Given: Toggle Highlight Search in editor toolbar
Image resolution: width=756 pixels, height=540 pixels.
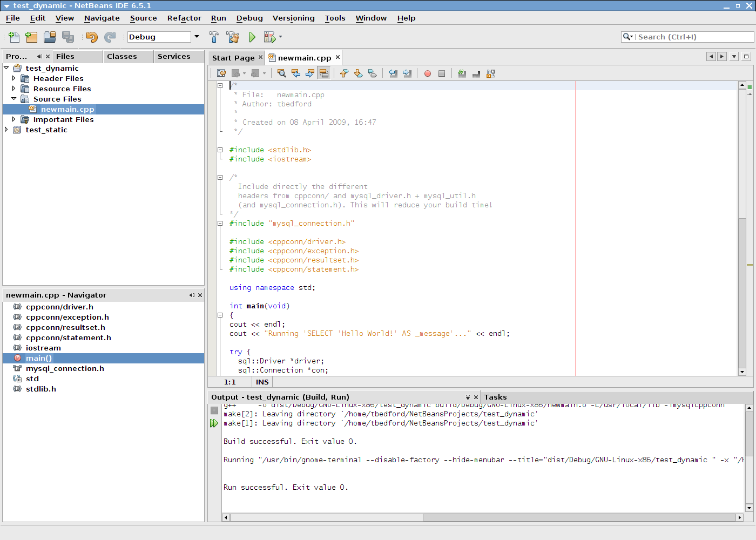Looking at the screenshot, I should 323,73.
